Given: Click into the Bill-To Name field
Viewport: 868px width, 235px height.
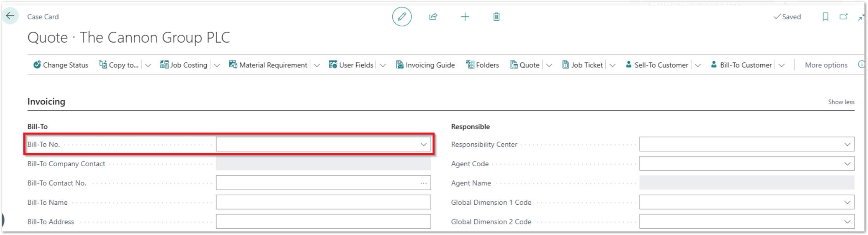Looking at the screenshot, I should coord(323,202).
